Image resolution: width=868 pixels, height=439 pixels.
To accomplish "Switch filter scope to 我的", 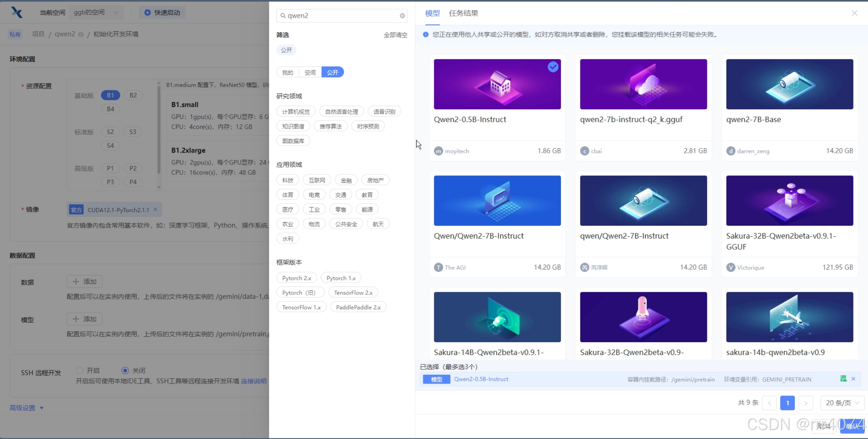I will [x=287, y=73].
